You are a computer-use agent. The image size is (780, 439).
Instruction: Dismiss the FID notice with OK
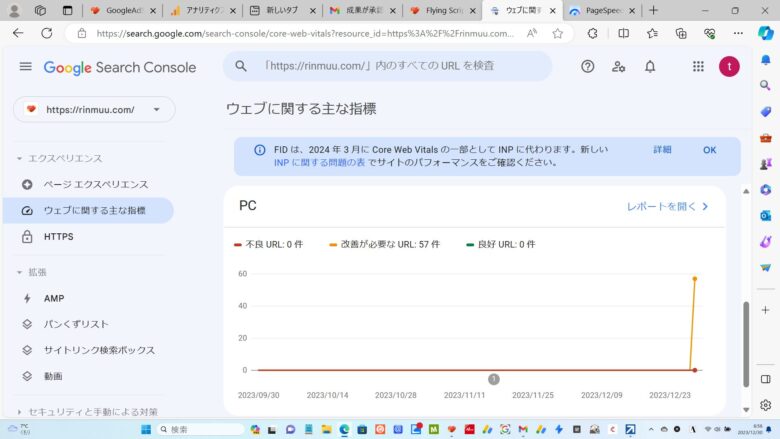click(x=709, y=150)
